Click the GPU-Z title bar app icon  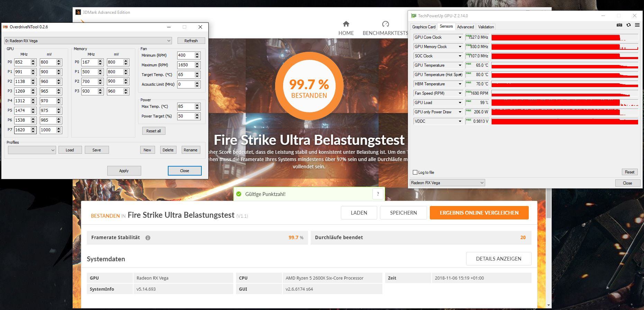tap(414, 16)
